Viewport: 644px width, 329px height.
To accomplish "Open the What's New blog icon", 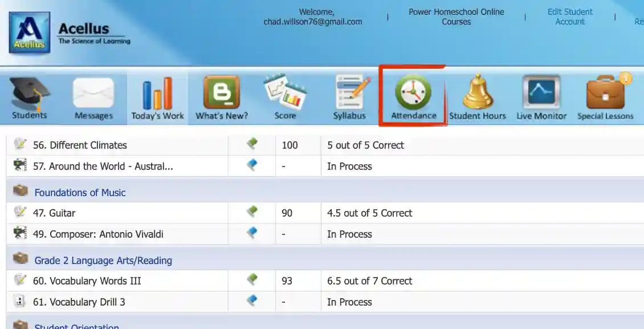I will pos(222,93).
